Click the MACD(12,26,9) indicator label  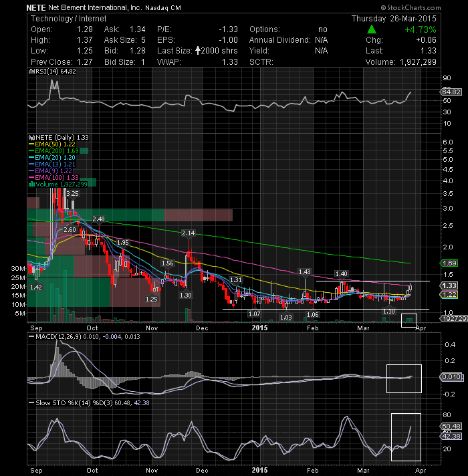59,337
